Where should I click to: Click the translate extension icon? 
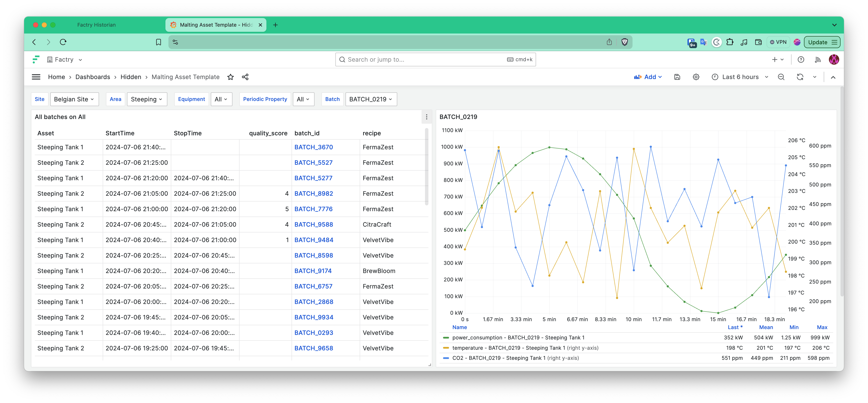(703, 42)
